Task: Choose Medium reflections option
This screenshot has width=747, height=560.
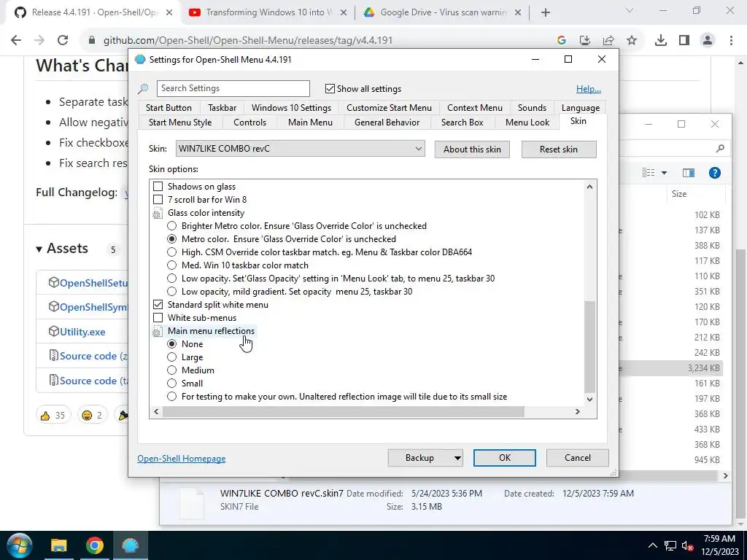Action: pos(171,370)
